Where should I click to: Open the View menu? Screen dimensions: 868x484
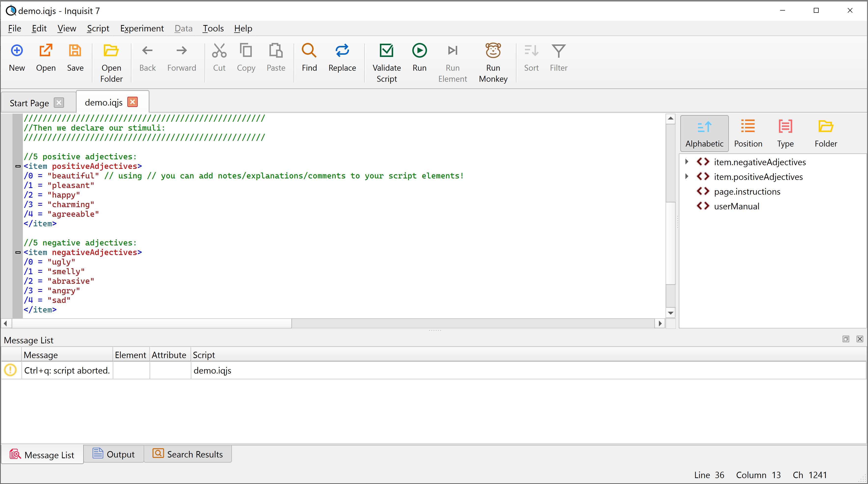coord(66,29)
